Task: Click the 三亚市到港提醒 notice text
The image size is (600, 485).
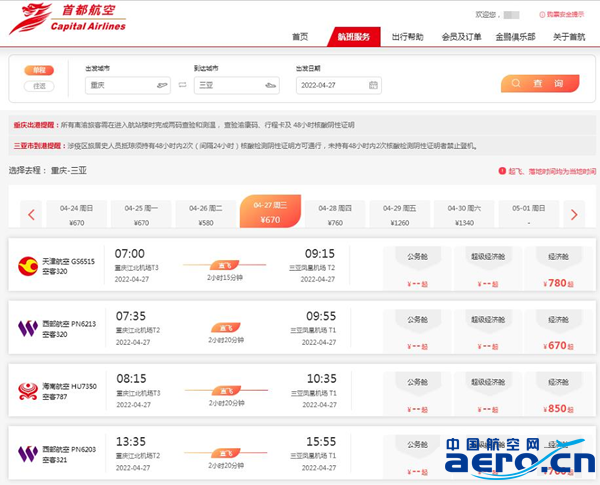Action: (245, 145)
